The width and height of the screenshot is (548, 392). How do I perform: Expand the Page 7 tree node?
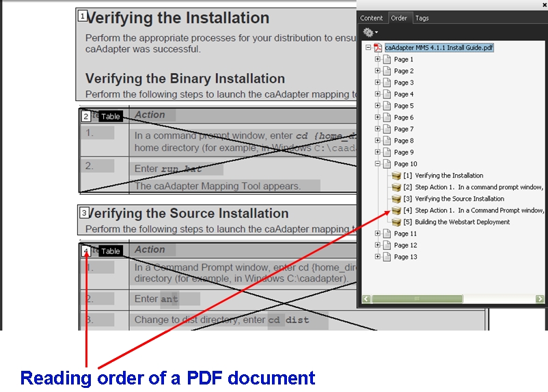click(x=377, y=128)
